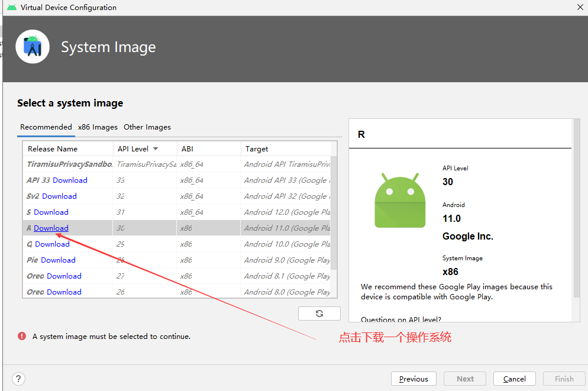The height and width of the screenshot is (391, 588).
Task: Click Download link for S release
Action: (51, 212)
